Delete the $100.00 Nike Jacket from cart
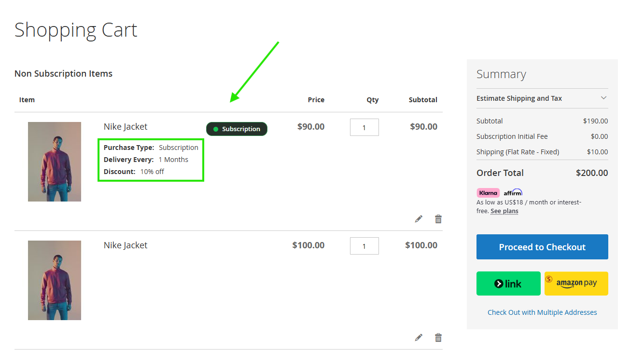The height and width of the screenshot is (364, 644). 438,337
